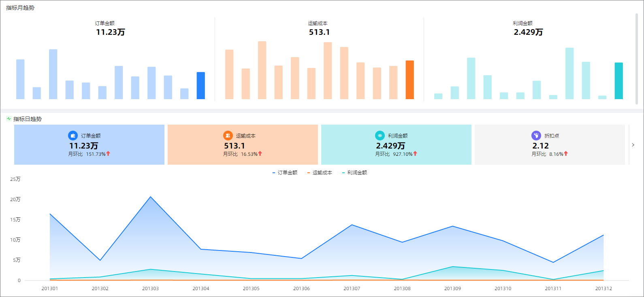Click the orange 运输成本 card icon
The image size is (644, 297).
(228, 136)
